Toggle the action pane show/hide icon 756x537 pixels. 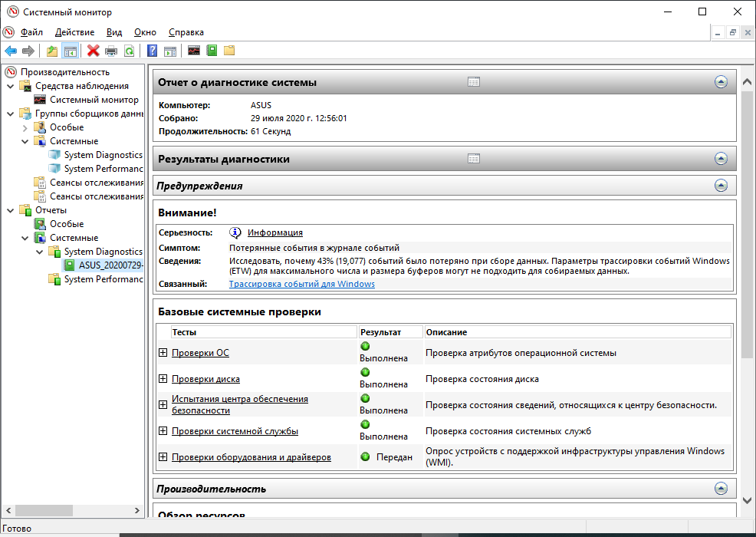pyautogui.click(x=170, y=51)
